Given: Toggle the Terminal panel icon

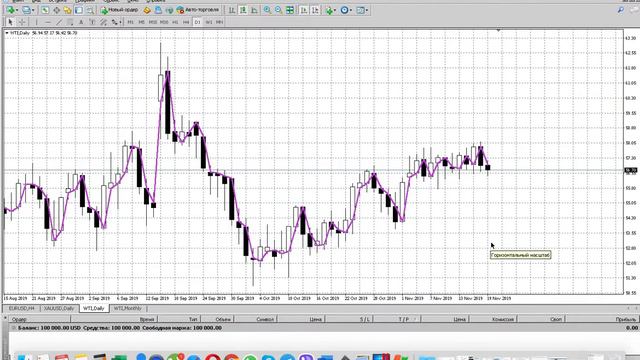Looking at the screenshot, I should point(79,10).
